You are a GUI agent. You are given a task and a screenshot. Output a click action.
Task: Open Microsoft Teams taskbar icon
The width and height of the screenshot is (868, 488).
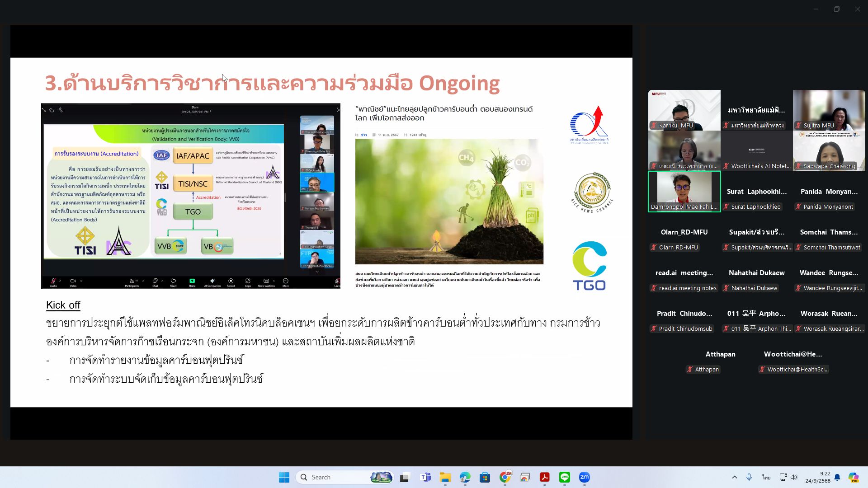(425, 477)
